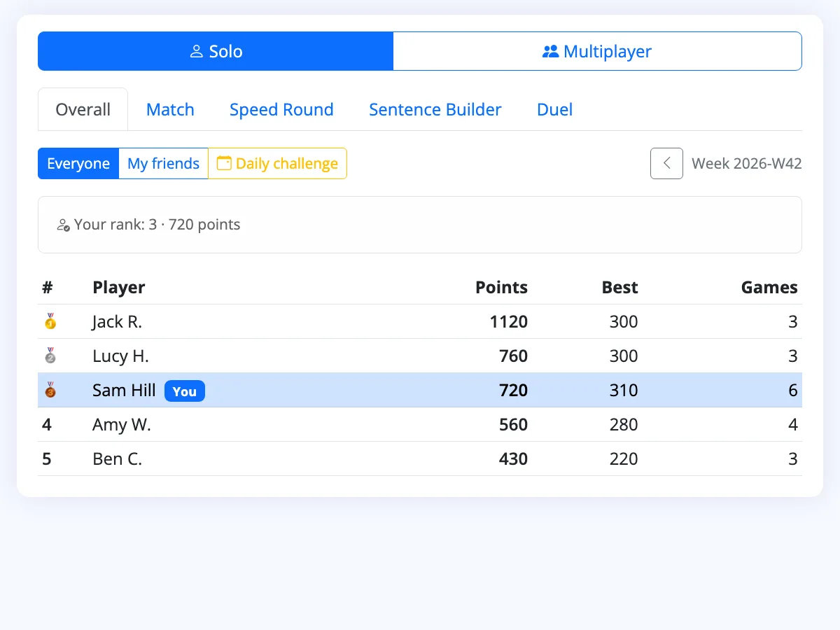Click the gold medal icon beside Jack R.
840x630 pixels.
(50, 322)
